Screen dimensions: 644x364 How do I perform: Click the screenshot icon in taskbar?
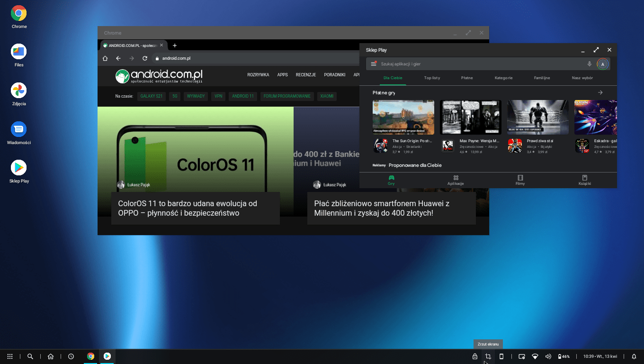tap(488, 356)
